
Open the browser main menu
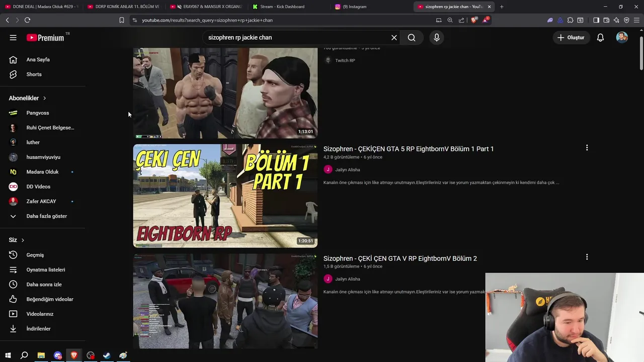tap(636, 20)
